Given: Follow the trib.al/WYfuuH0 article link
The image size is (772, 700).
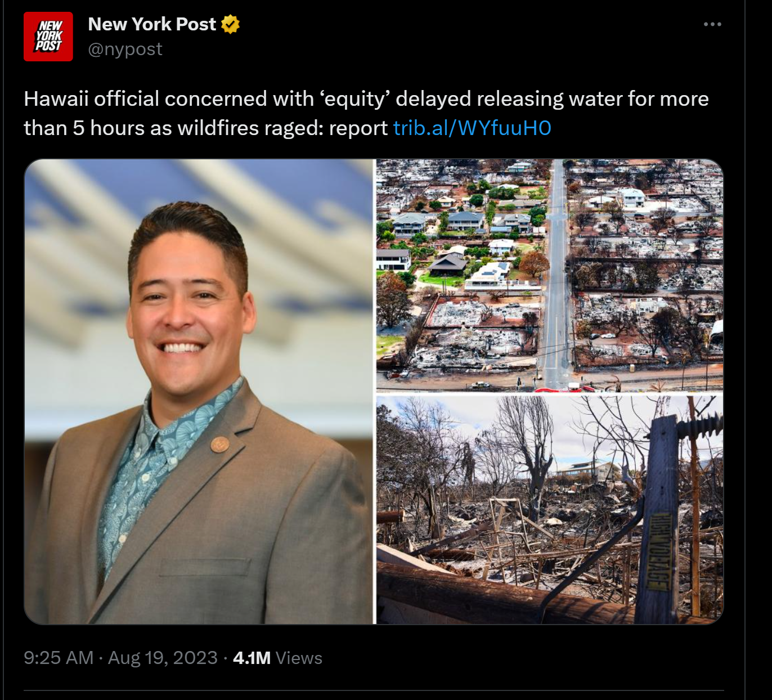Looking at the screenshot, I should point(472,128).
